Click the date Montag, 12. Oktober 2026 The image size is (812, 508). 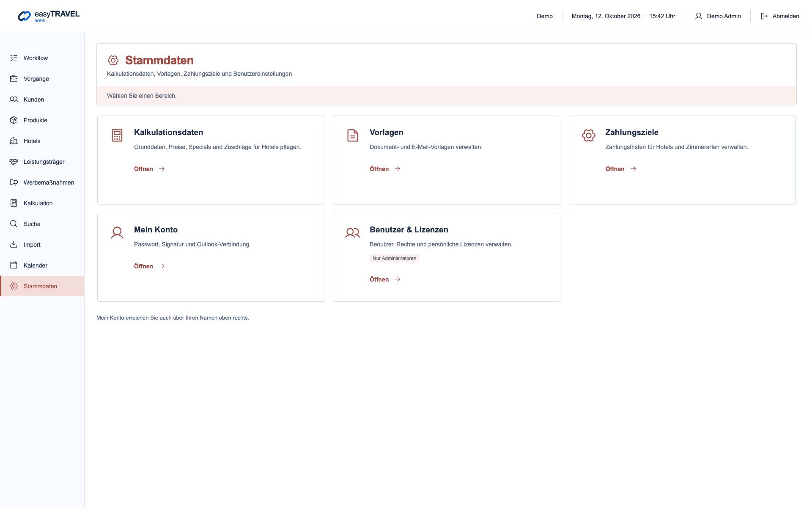606,16
